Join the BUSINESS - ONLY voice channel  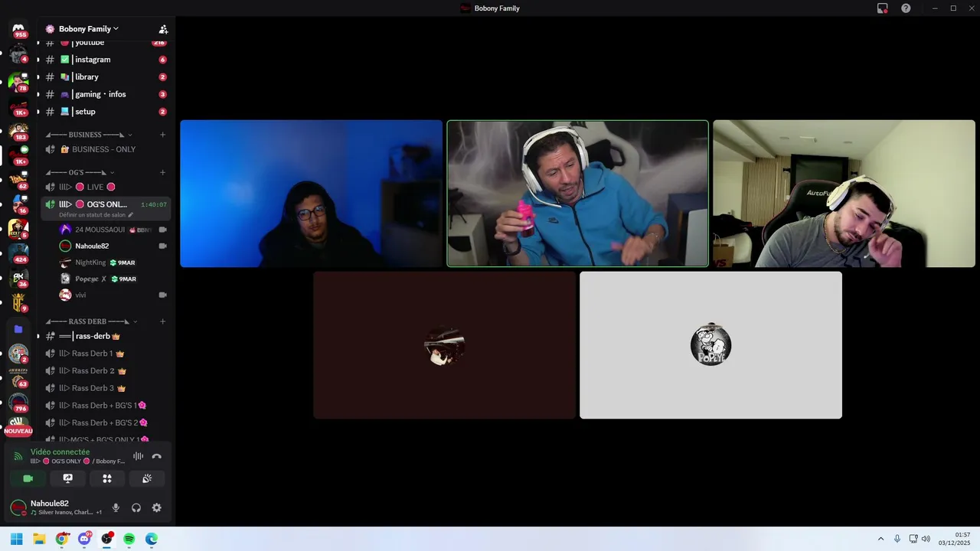(106, 149)
